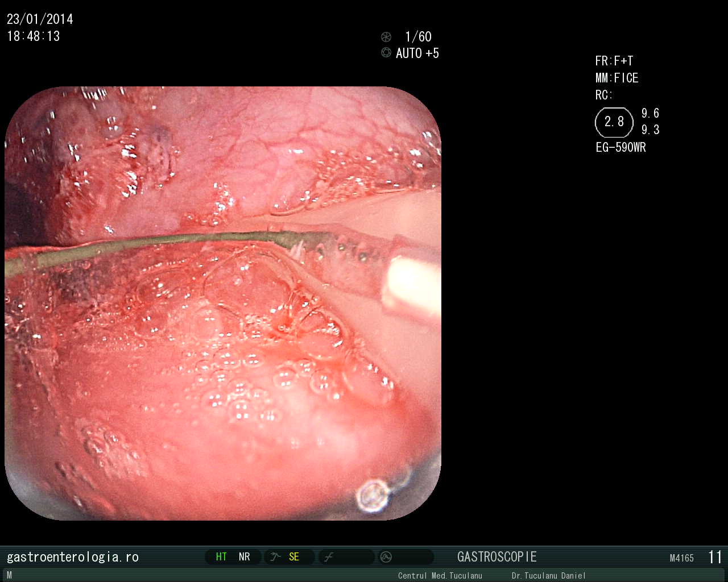Image resolution: width=728 pixels, height=582 pixels.
Task: Click the circular histogram icon in the status bar
Action: (386, 557)
